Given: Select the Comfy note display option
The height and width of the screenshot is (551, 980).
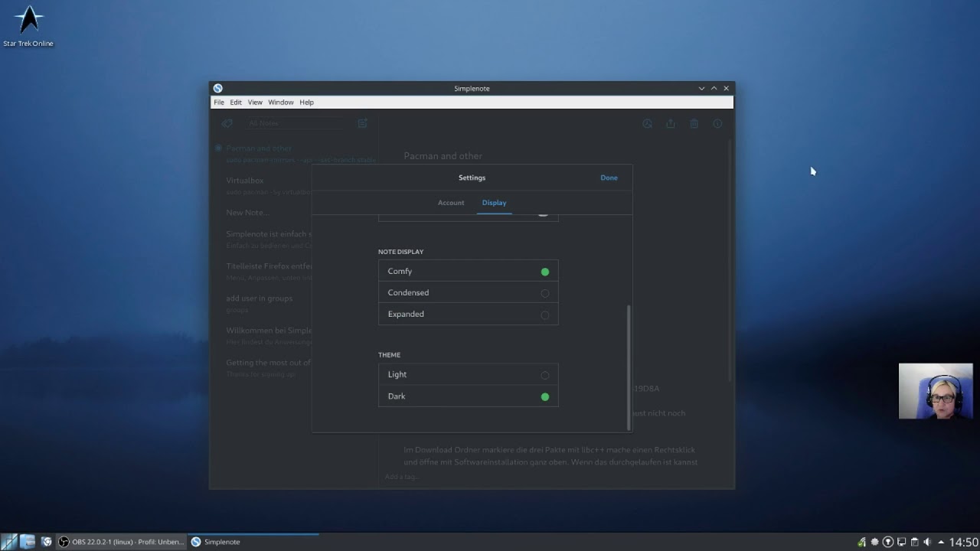Looking at the screenshot, I should coord(468,271).
